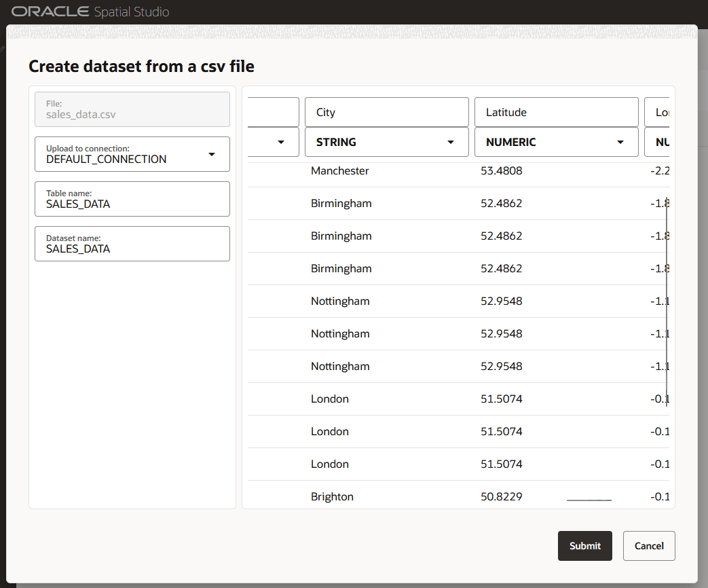This screenshot has height=588, width=708.
Task: Click the partially visible Longitude column name field
Action: pos(657,112)
